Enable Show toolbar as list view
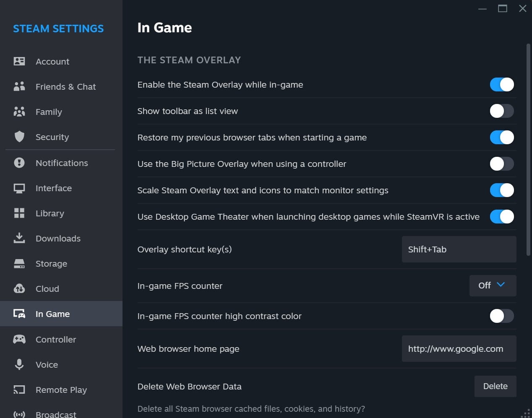This screenshot has height=418, width=532. [x=502, y=111]
